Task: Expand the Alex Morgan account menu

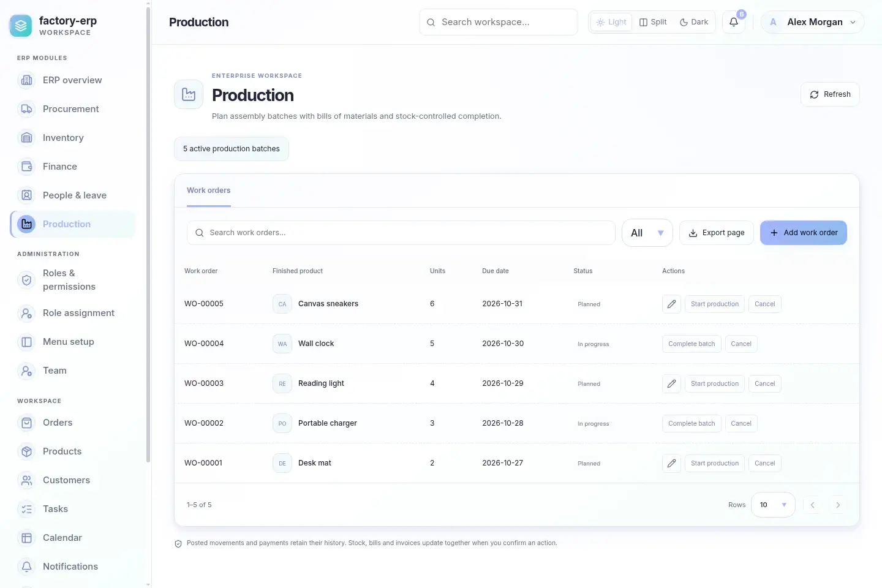Action: [812, 22]
